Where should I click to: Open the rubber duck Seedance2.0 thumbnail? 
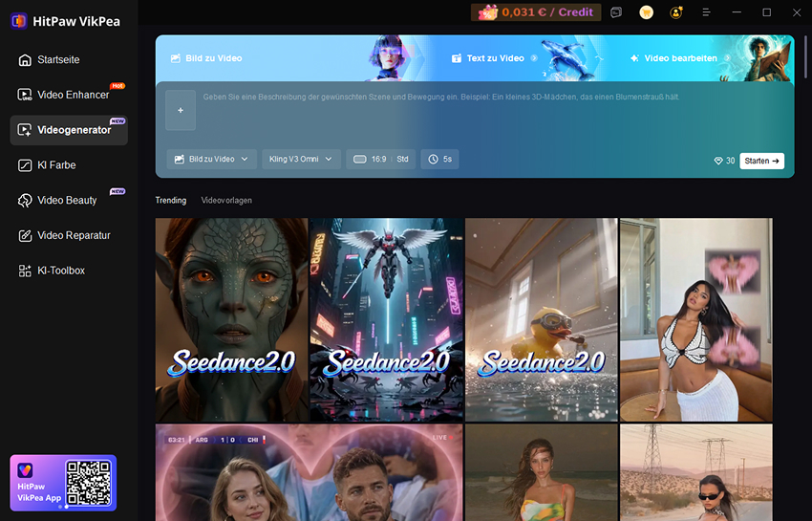541,320
